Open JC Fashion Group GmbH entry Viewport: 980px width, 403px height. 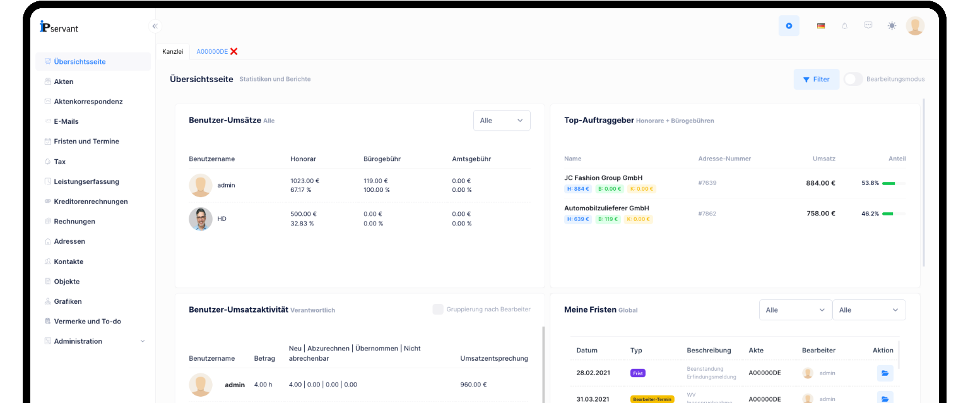[x=603, y=178]
